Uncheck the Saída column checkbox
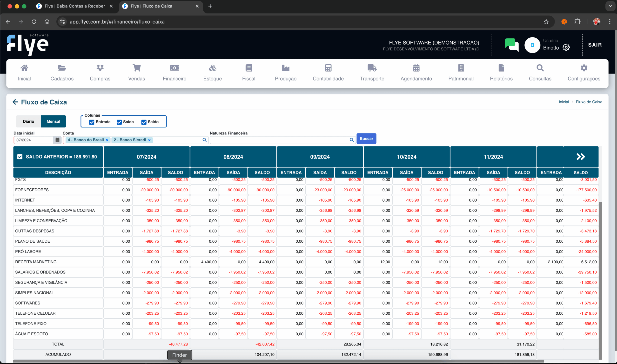Viewport: 617px width, 364px height. point(119,122)
